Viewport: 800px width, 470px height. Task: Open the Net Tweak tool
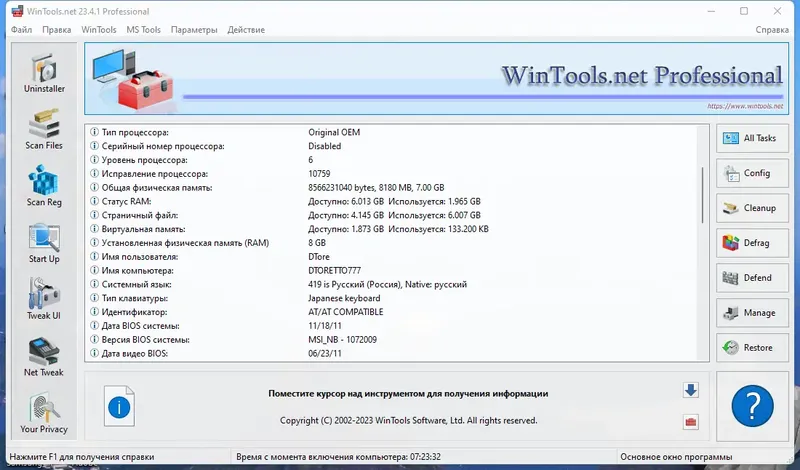pos(44,357)
